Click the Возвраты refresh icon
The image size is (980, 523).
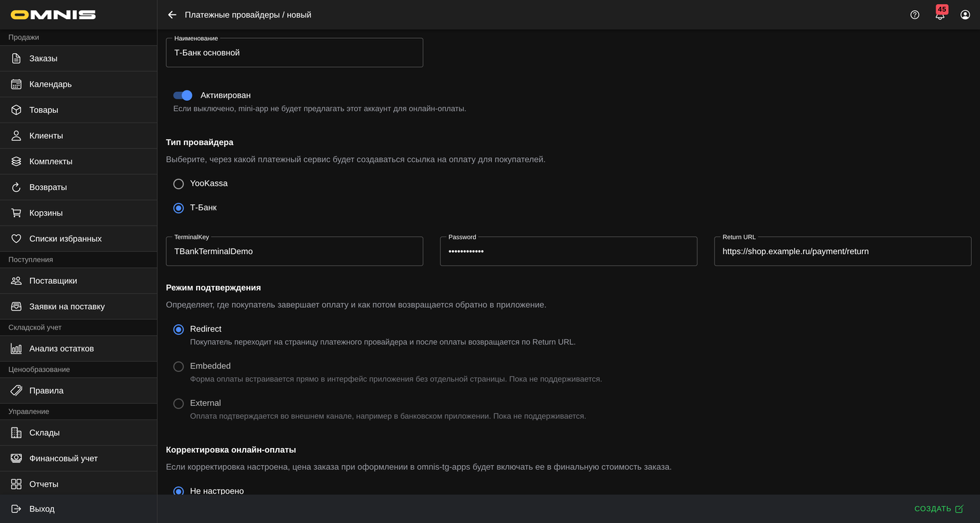(16, 187)
